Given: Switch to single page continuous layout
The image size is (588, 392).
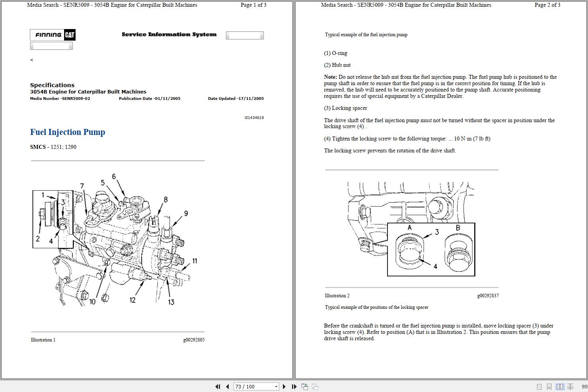Looking at the screenshot, I should coord(549,386).
